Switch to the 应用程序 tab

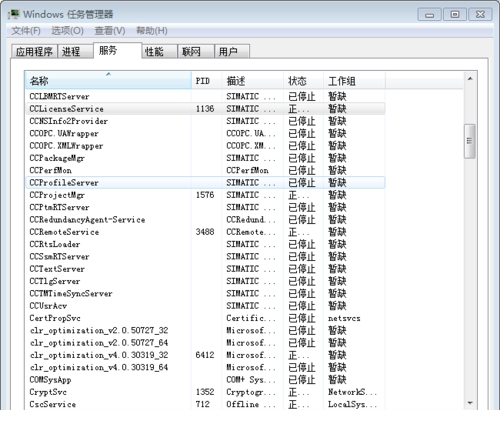click(34, 52)
